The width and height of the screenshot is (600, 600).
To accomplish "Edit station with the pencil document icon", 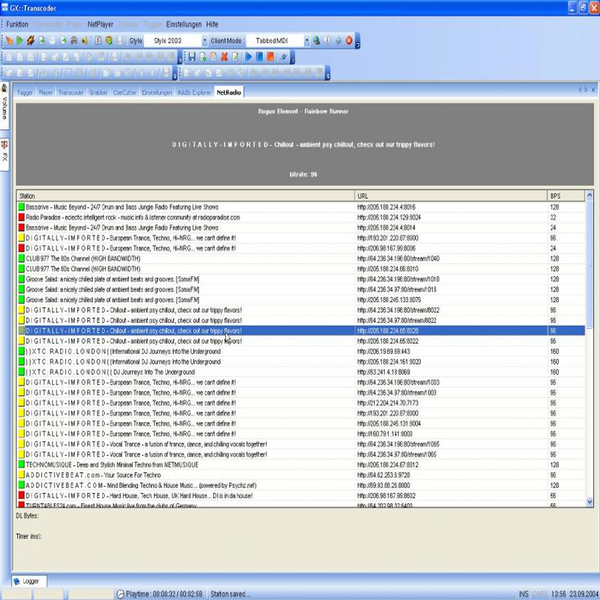I will [235, 57].
